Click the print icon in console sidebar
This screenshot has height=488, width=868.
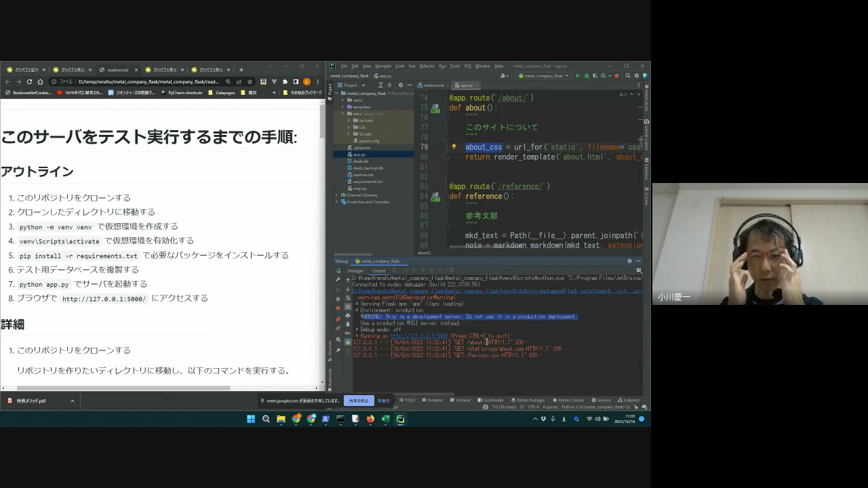(348, 315)
